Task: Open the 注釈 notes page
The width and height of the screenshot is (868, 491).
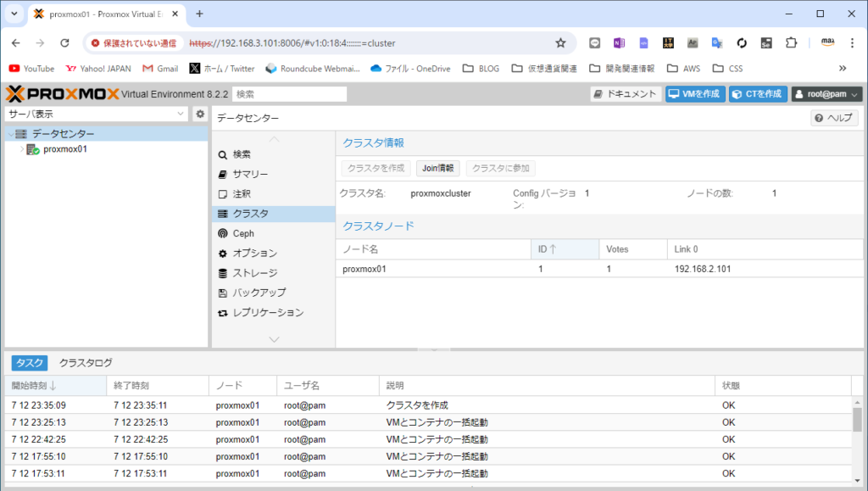Action: coord(242,194)
